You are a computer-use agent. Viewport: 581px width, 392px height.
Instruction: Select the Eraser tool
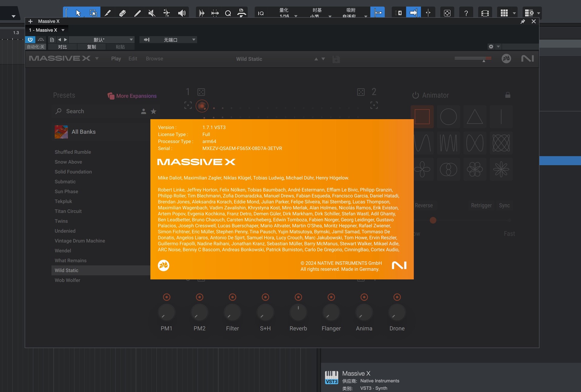(123, 13)
